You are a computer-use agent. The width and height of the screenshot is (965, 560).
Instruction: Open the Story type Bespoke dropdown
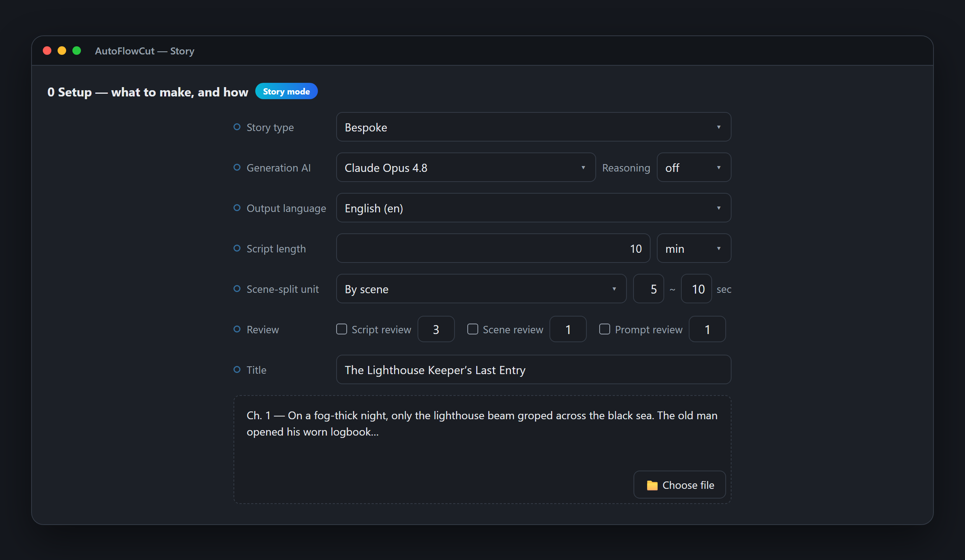pyautogui.click(x=533, y=127)
